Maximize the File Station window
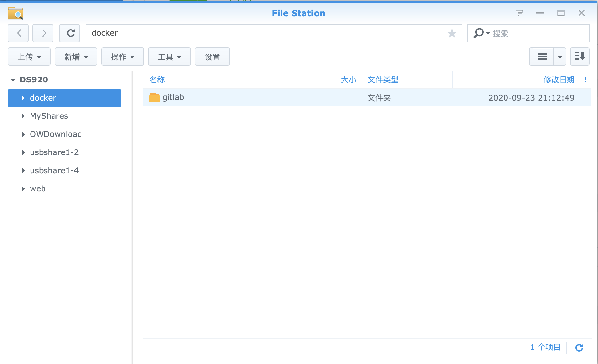The image size is (598, 364). click(561, 13)
